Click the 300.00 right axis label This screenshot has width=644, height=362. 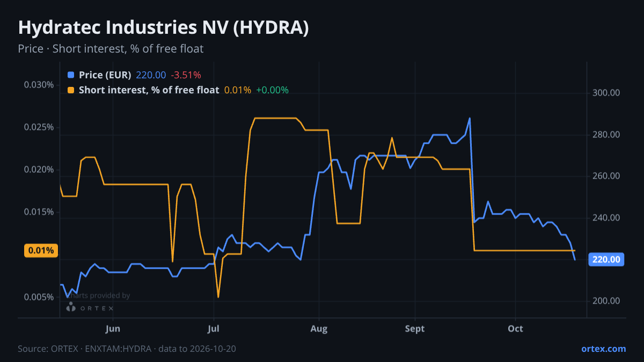coord(606,93)
